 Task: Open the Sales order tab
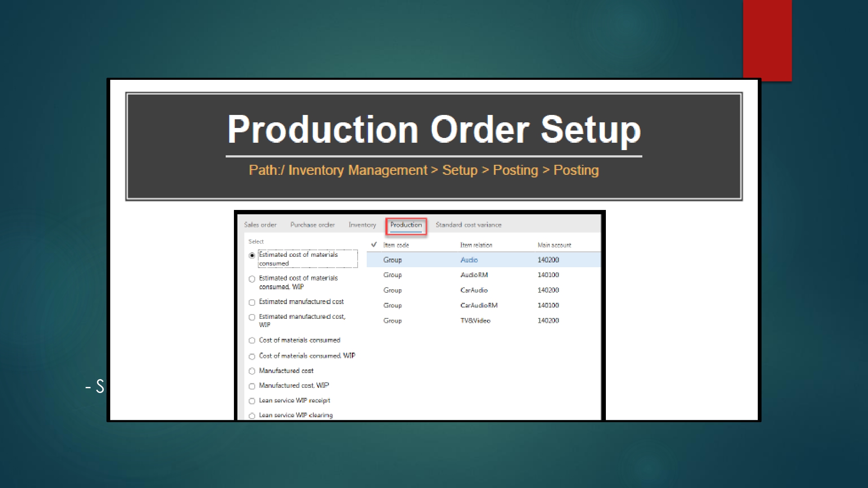pos(260,225)
